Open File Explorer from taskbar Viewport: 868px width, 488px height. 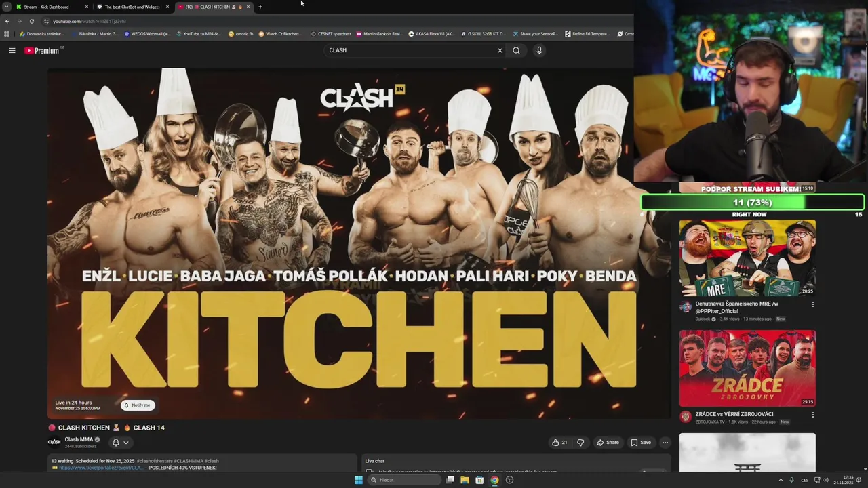465,480
